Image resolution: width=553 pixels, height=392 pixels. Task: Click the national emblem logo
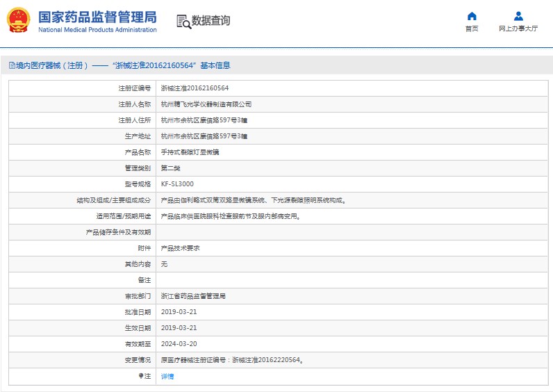(18, 20)
